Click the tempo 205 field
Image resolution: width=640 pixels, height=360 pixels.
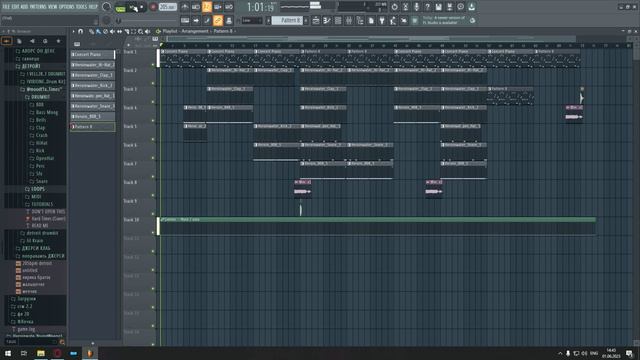coord(167,7)
